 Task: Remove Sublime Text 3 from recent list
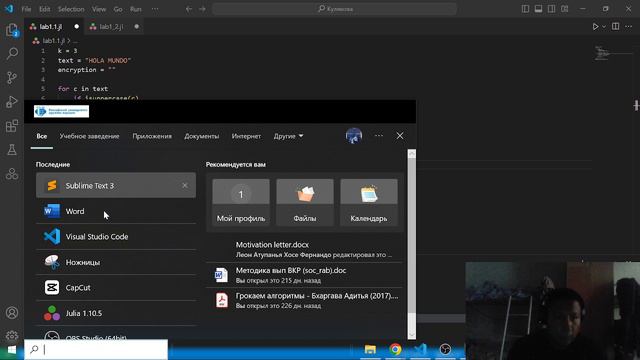[x=185, y=186]
